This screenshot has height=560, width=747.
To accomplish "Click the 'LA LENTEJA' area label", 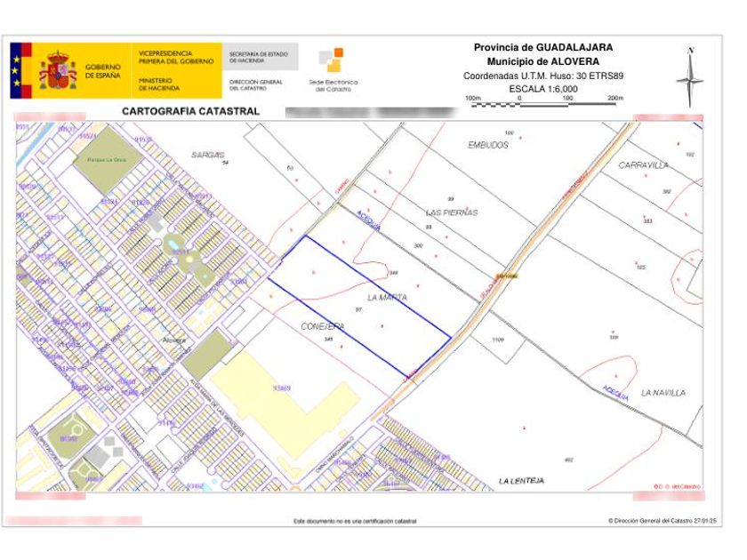I will 521,481.
